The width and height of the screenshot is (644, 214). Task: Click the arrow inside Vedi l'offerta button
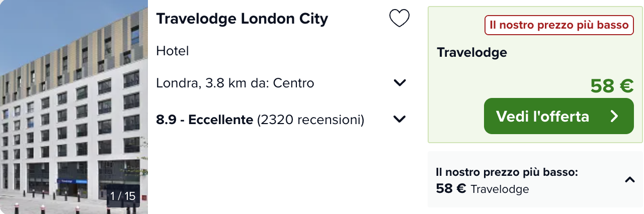[614, 117]
